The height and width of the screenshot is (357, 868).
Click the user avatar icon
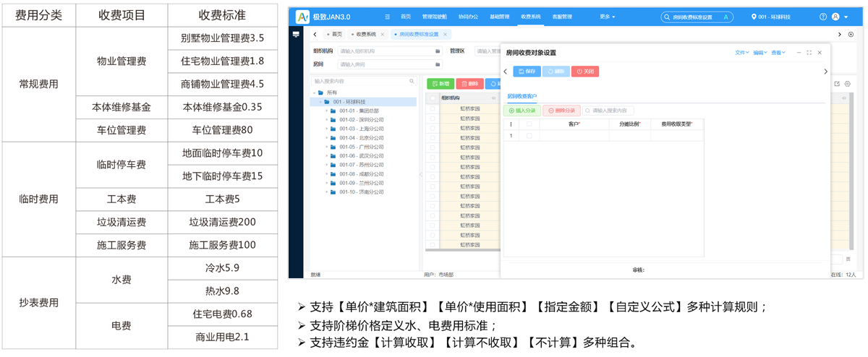coord(836,17)
